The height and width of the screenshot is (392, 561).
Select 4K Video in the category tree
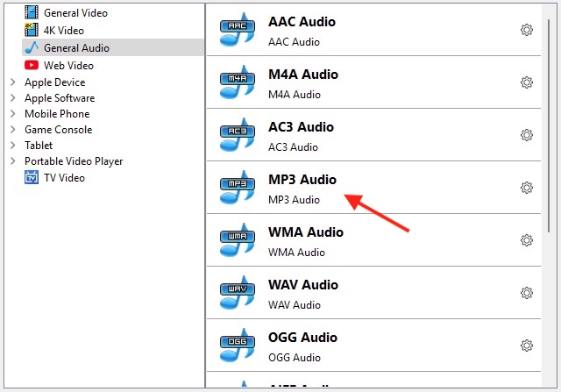point(64,31)
